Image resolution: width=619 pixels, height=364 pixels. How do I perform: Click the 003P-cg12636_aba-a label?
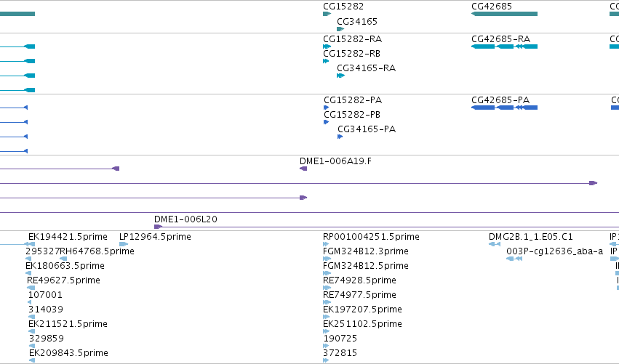tap(555, 251)
